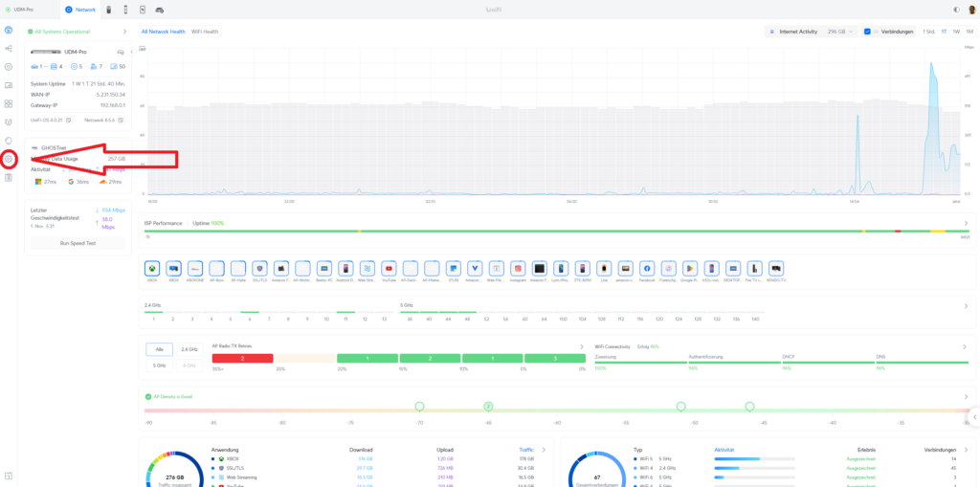
Task: Open the Settings gear in sidebar
Action: tap(9, 159)
